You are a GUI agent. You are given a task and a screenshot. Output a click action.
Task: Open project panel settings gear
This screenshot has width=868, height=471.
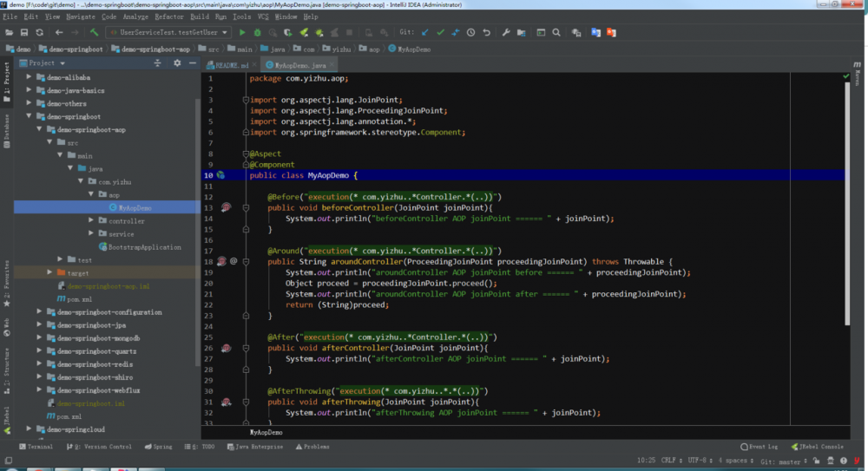177,63
